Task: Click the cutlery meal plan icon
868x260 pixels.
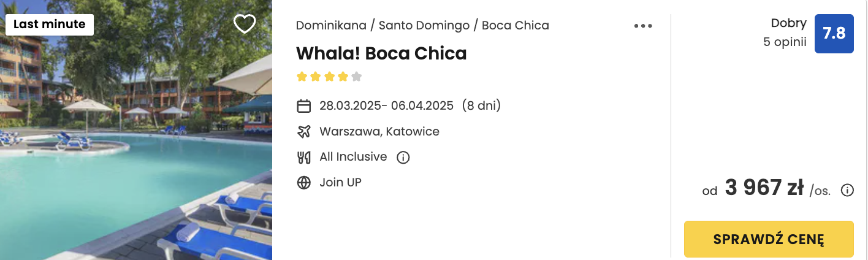Action: pos(303,157)
